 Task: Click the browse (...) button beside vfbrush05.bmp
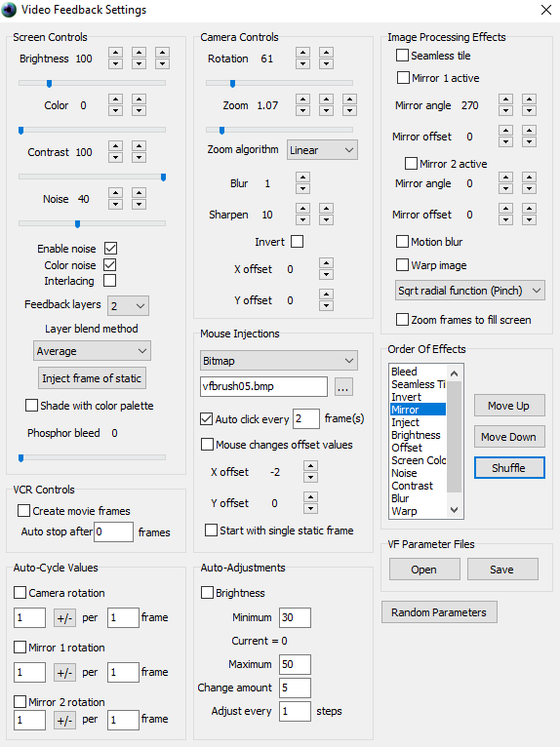(x=343, y=387)
